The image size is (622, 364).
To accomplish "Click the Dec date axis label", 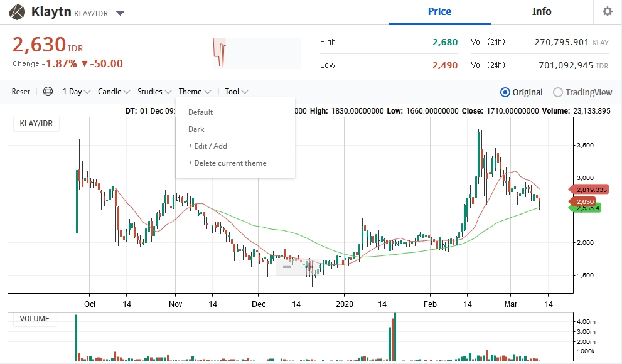I will pos(259,304).
